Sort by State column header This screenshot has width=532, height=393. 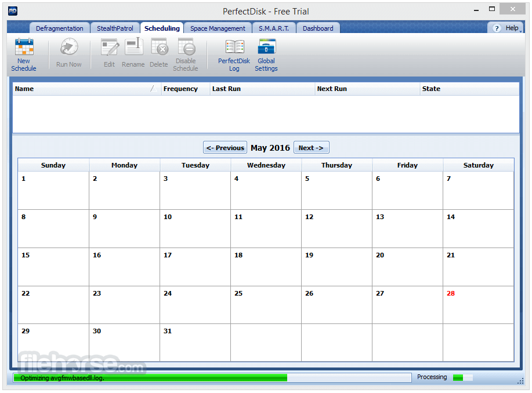point(469,89)
